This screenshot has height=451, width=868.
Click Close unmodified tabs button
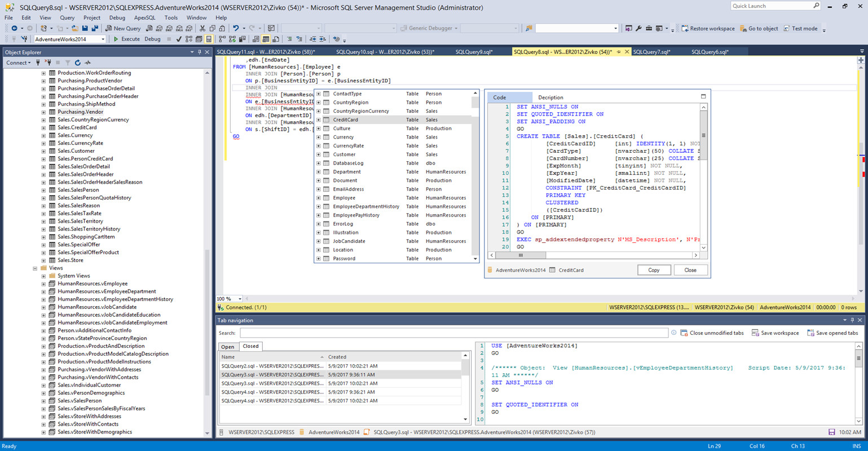pyautogui.click(x=712, y=333)
